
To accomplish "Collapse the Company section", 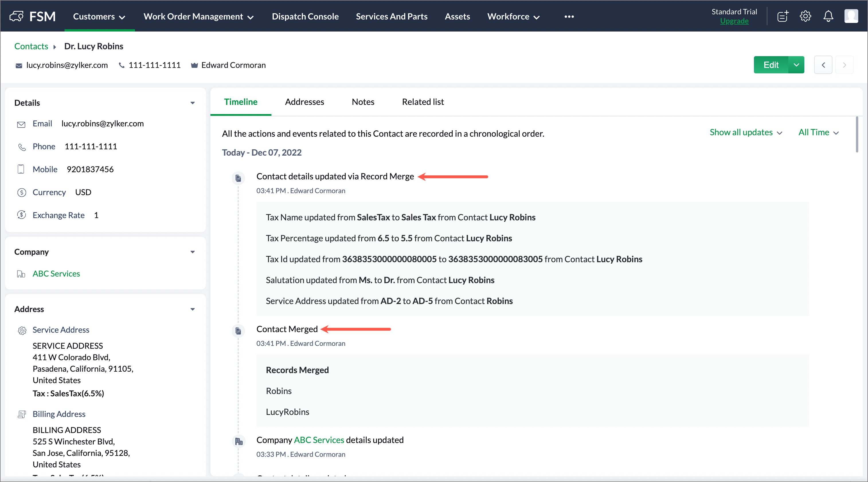I will (192, 252).
